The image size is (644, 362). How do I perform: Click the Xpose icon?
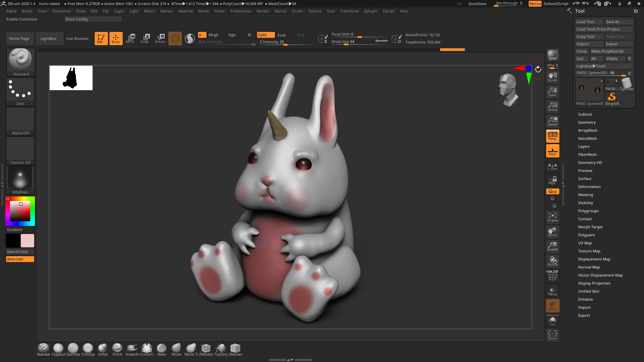point(552,335)
